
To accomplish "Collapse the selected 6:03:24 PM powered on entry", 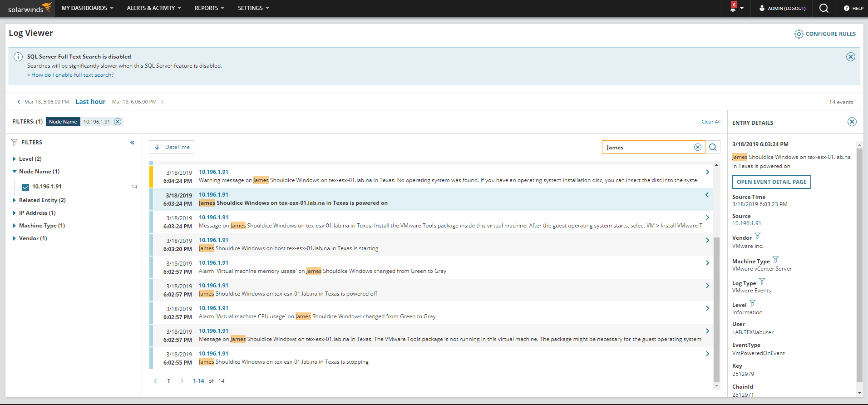I will [707, 195].
